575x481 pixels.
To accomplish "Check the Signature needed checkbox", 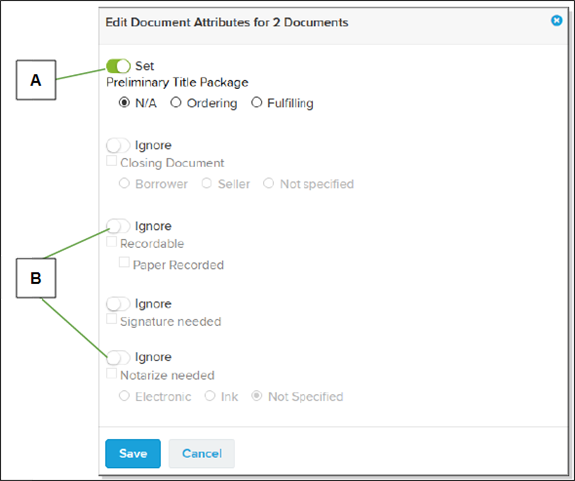I will pyautogui.click(x=111, y=319).
